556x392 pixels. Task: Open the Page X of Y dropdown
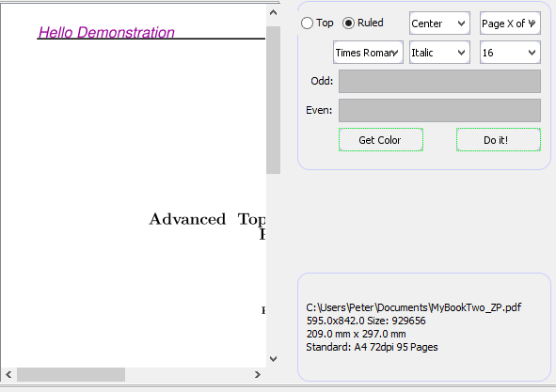(x=510, y=24)
